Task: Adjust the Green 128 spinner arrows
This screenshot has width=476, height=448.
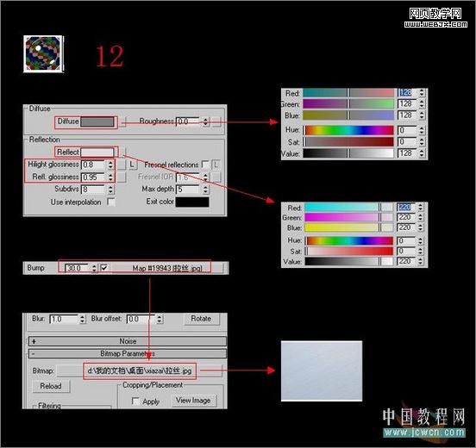Action: pos(422,104)
